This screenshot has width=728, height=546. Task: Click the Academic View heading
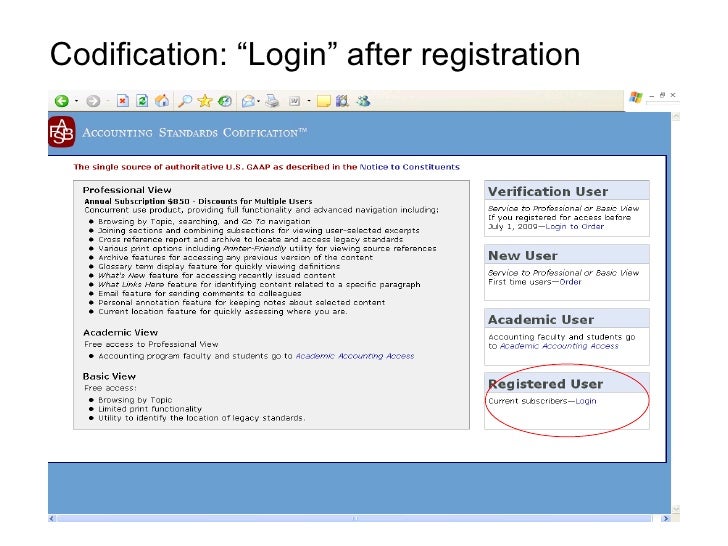tap(121, 332)
